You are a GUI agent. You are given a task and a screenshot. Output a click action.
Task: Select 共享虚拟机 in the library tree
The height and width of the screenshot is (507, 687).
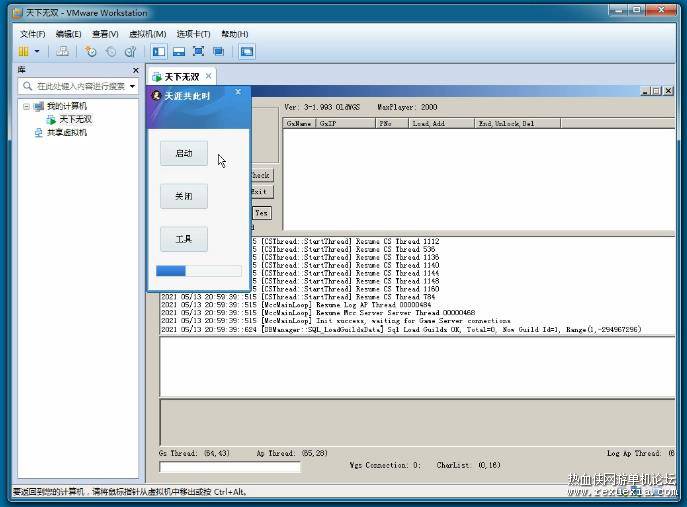point(67,132)
